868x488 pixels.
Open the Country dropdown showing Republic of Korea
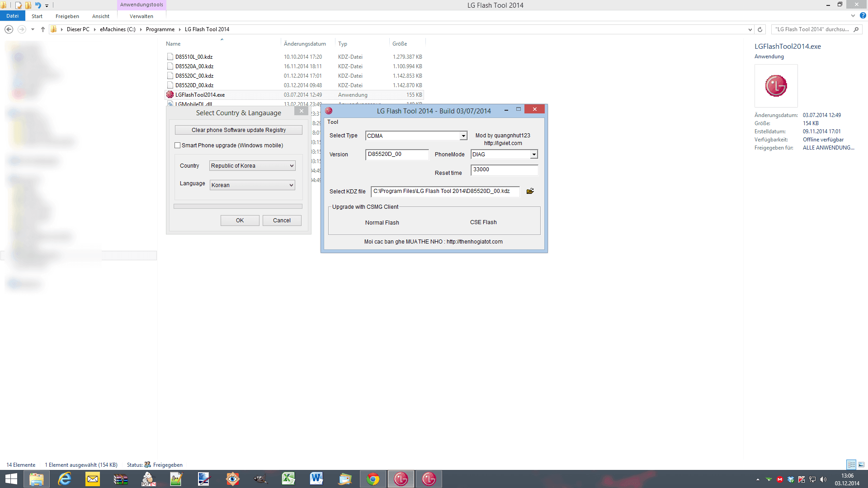pos(252,166)
